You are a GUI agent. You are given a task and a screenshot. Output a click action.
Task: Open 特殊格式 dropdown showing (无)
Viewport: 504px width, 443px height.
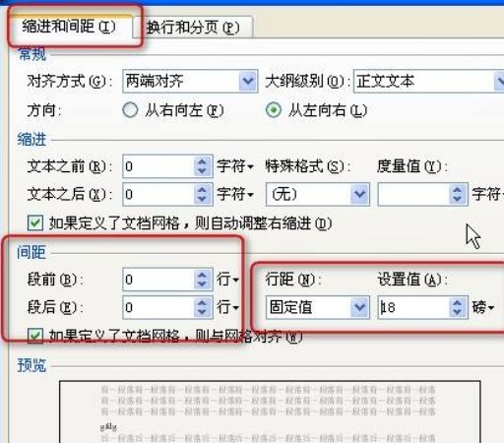[x=318, y=195]
